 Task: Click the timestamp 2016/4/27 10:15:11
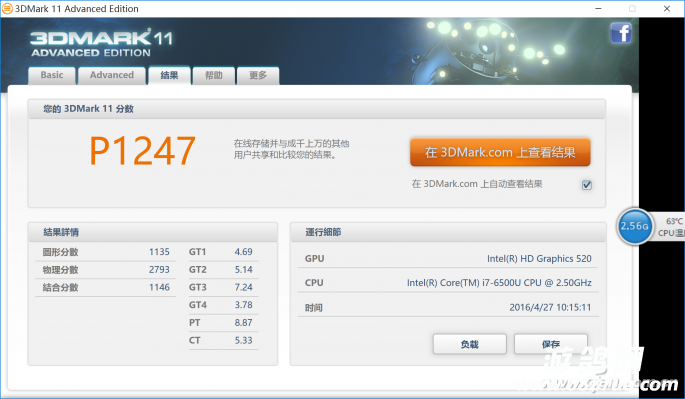click(x=550, y=307)
